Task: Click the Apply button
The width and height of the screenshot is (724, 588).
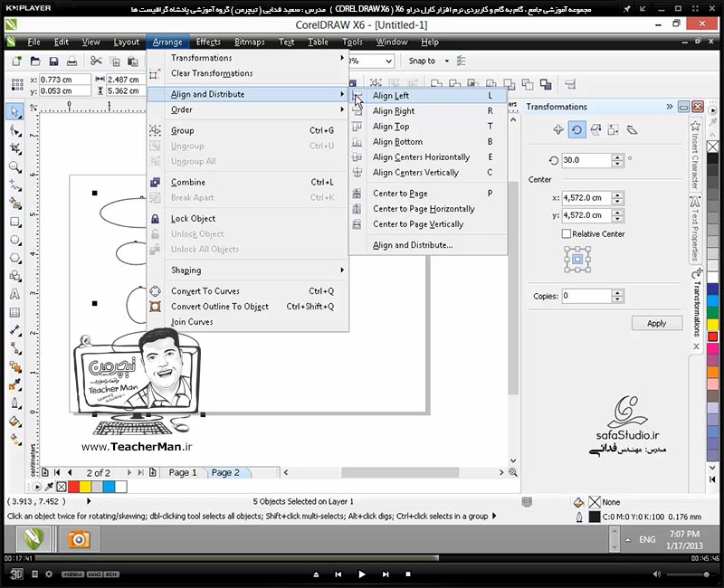Action: (657, 323)
